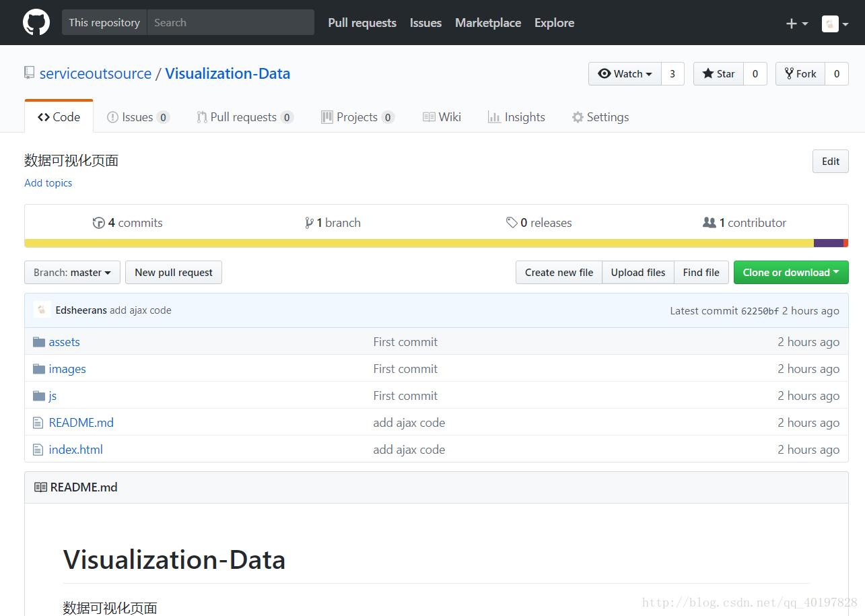Click the Edit description button
The image size is (865, 616).
coord(831,162)
